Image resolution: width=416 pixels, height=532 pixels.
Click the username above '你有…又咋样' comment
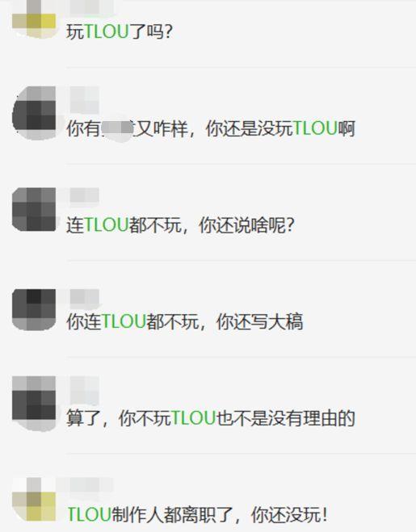(x=85, y=100)
